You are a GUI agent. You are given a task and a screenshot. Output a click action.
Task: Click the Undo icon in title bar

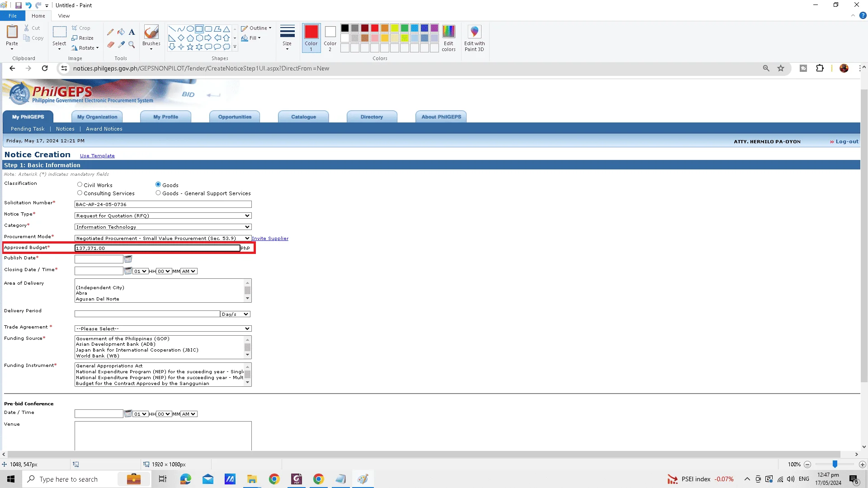[28, 5]
